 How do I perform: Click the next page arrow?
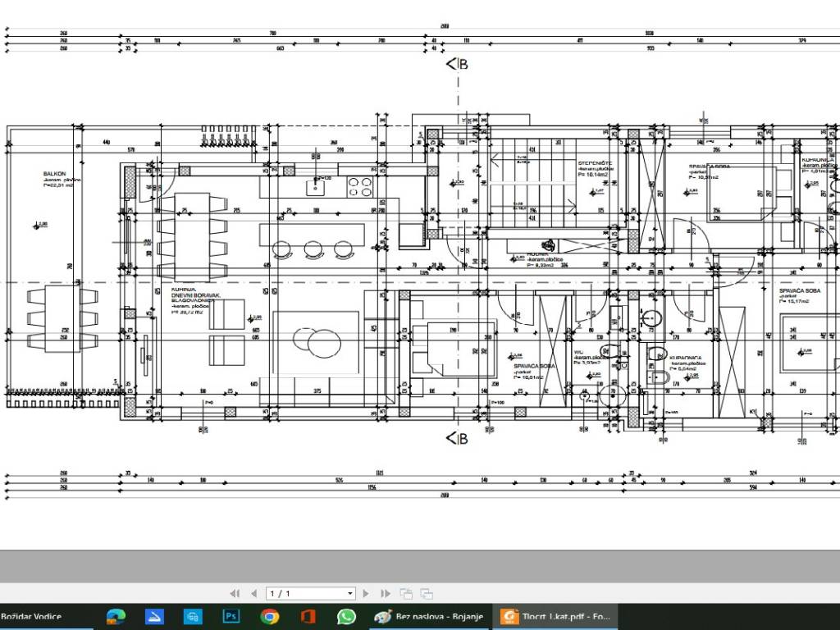[x=366, y=593]
